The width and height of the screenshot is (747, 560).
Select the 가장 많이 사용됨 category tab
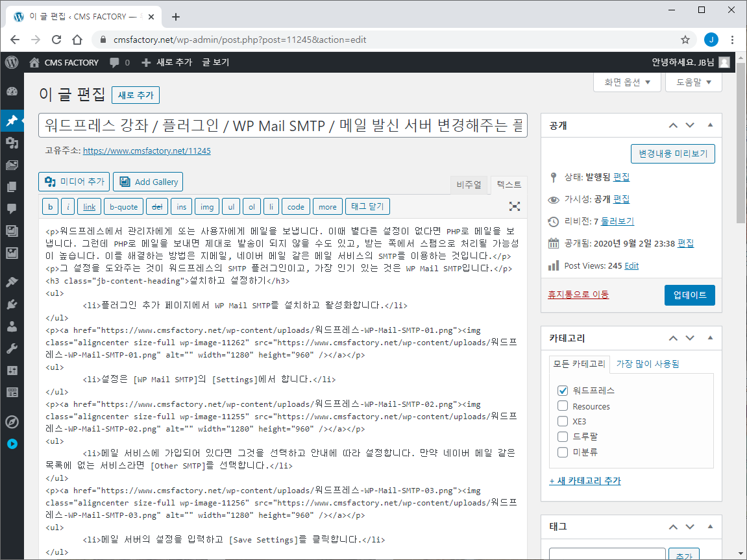[x=648, y=364]
